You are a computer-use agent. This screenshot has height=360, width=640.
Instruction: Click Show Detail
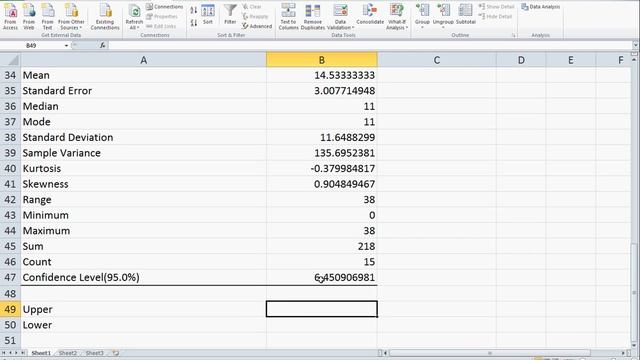496,7
